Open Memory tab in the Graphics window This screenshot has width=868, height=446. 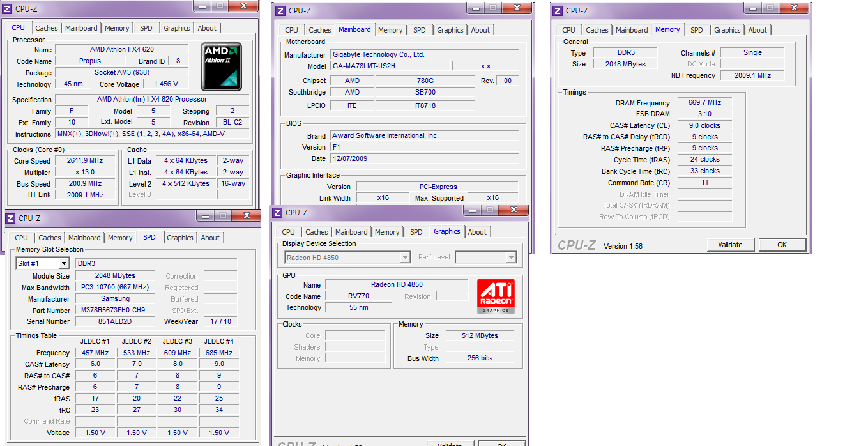(x=387, y=232)
